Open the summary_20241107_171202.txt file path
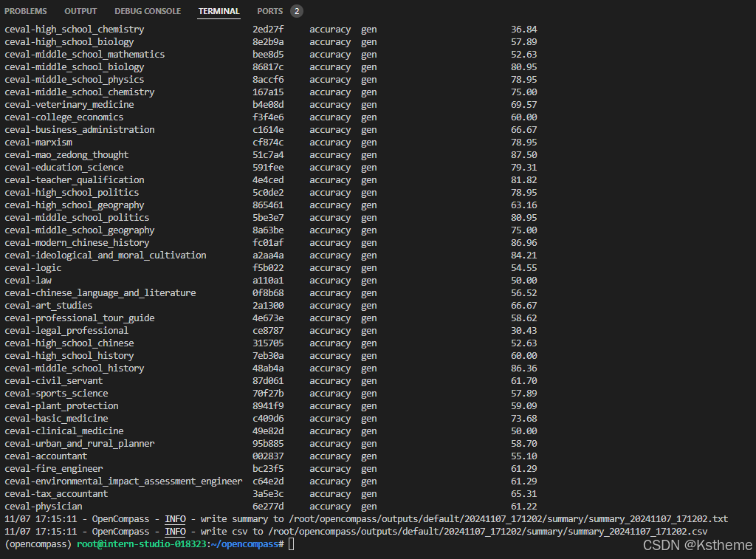The image size is (756, 559). (x=508, y=519)
